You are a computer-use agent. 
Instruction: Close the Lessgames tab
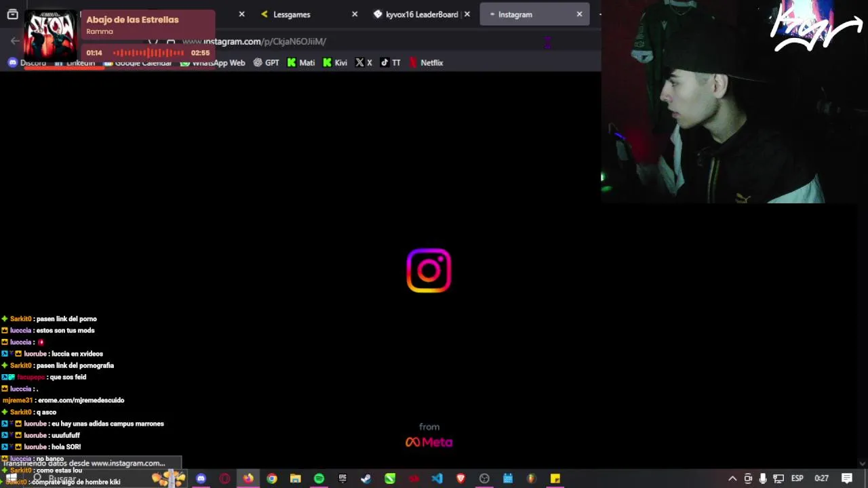coord(355,14)
